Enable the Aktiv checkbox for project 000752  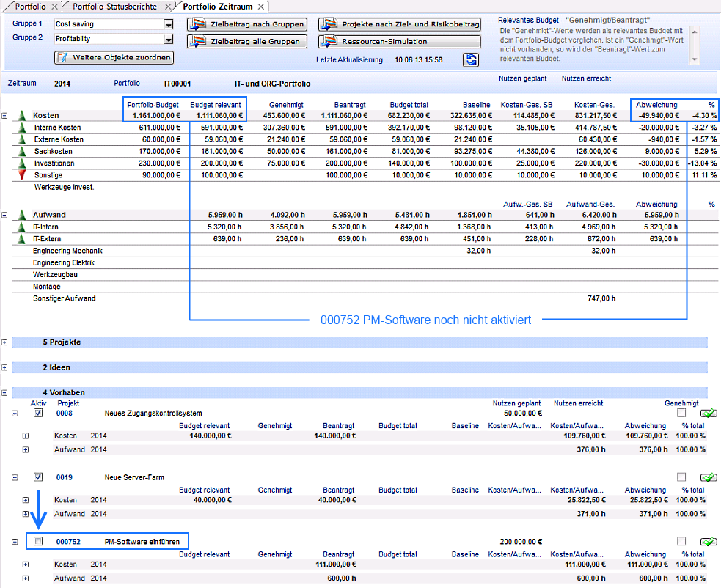38,542
